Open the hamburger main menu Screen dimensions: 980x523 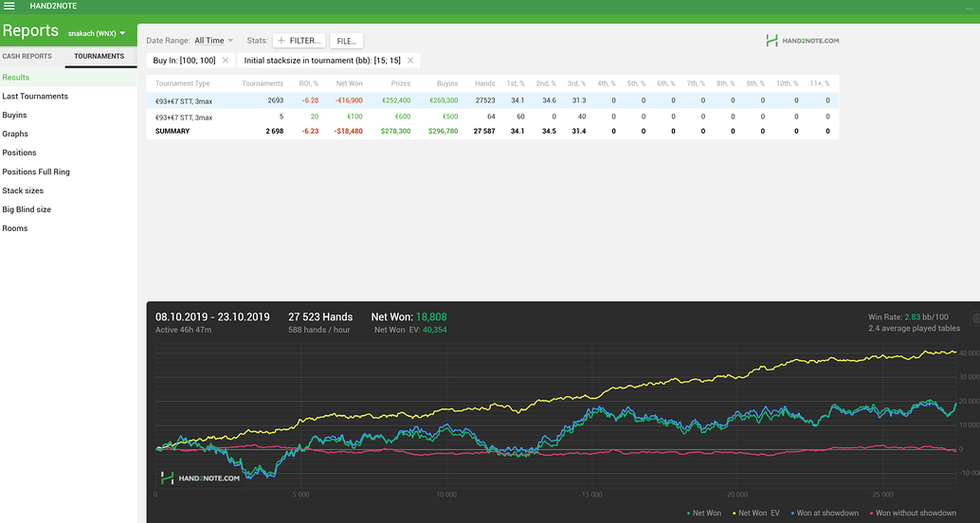pos(9,6)
